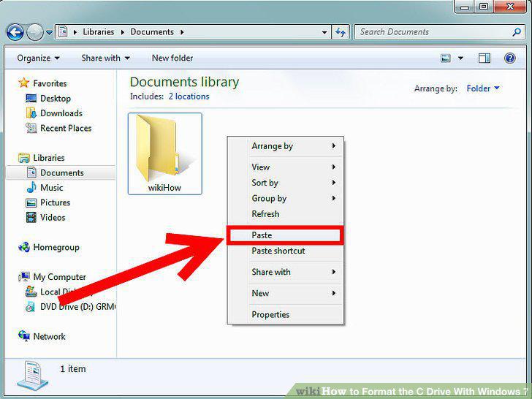Open the 2 locations link
This screenshot has width=532, height=399.
tap(189, 96)
